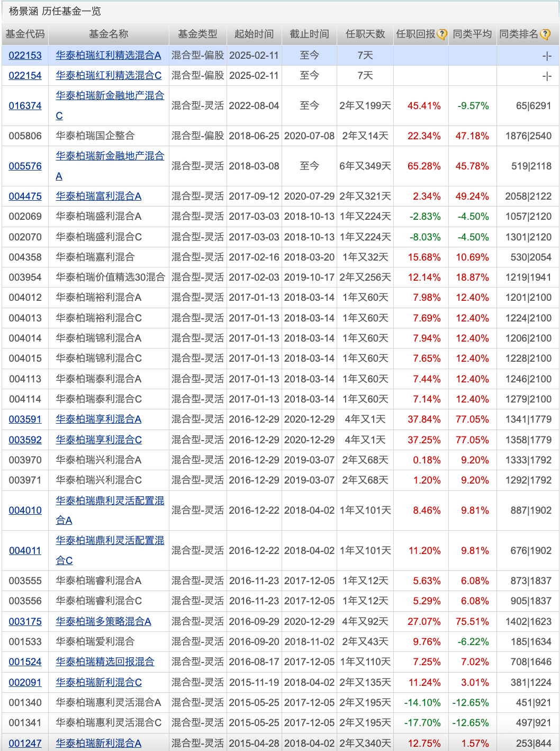Click the 45.41% return value
Screen dimensions: 560x751
[x=424, y=105]
